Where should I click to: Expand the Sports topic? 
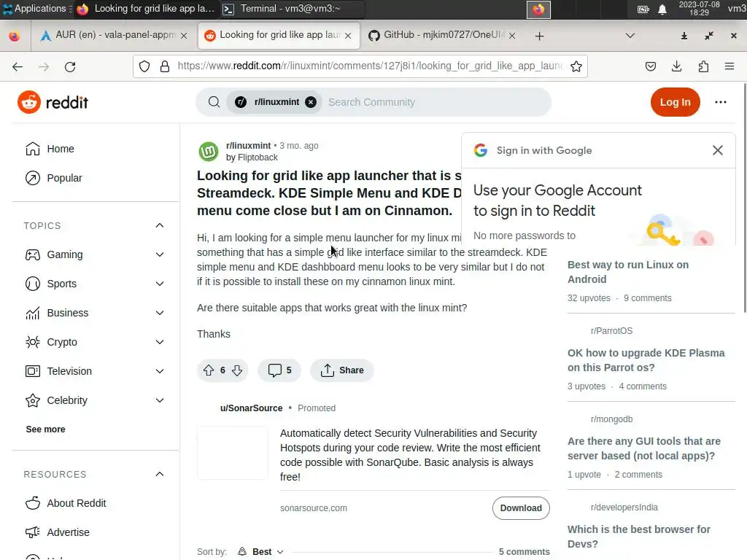pyautogui.click(x=160, y=284)
